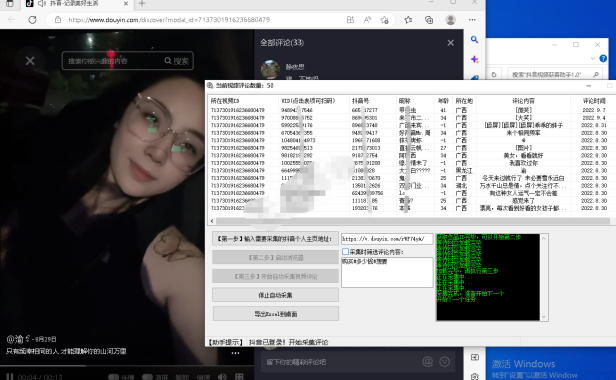Select the 黑龙江 location cell in the table
Screen dimensions: 616x380
click(x=464, y=171)
